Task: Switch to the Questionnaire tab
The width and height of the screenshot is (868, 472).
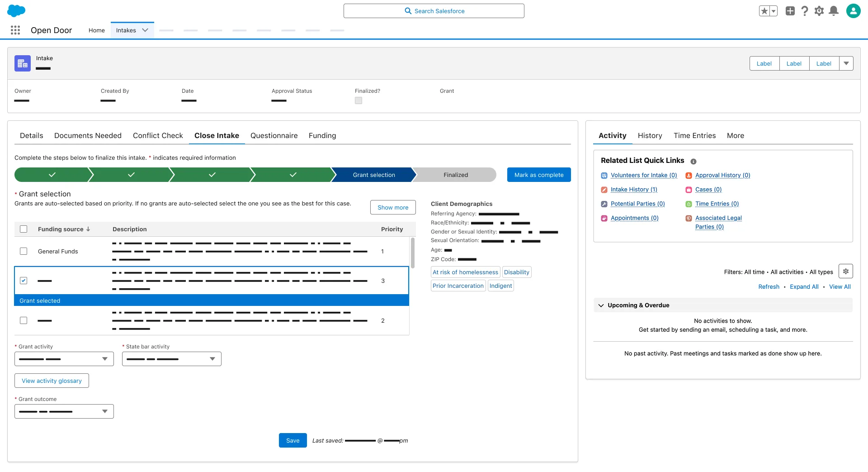Action: 274,135
